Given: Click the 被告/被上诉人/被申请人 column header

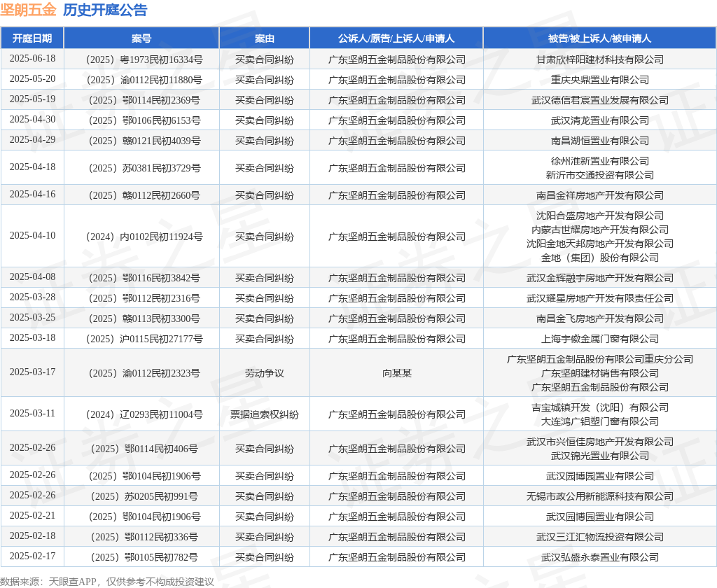Looking at the screenshot, I should [599, 38].
